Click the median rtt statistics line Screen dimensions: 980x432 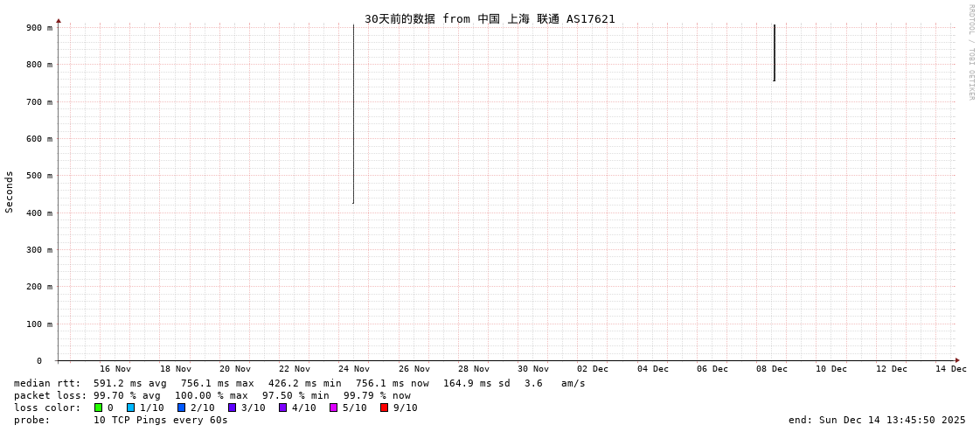pyautogui.click(x=299, y=383)
